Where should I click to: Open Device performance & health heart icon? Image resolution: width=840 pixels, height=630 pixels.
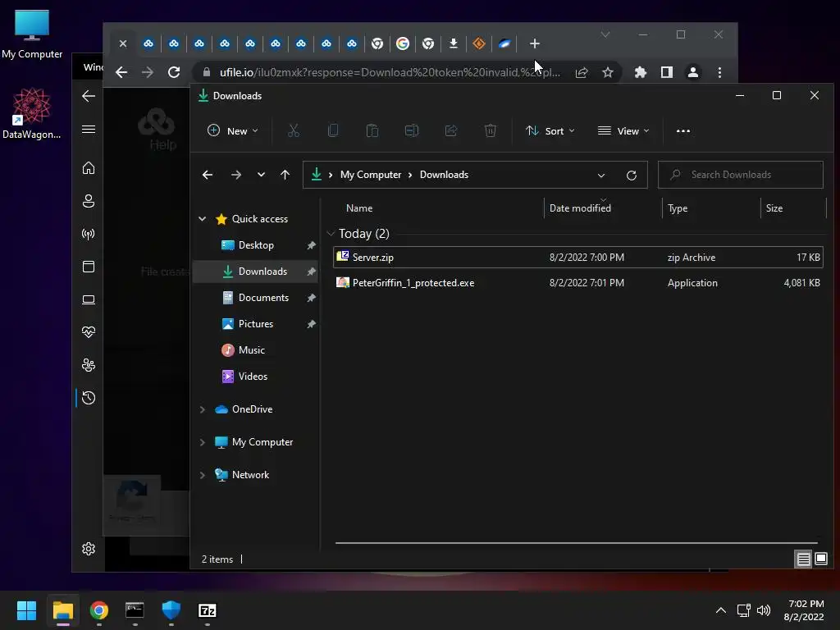[89, 332]
